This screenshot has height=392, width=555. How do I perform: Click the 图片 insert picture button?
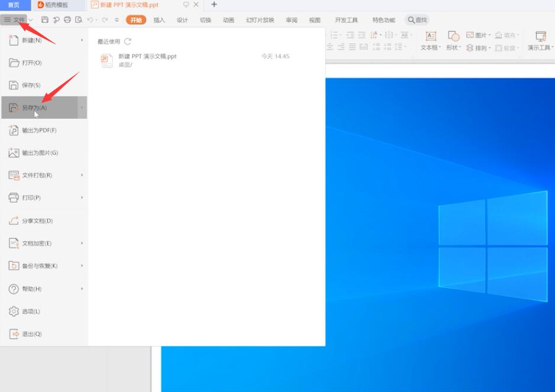click(x=478, y=35)
